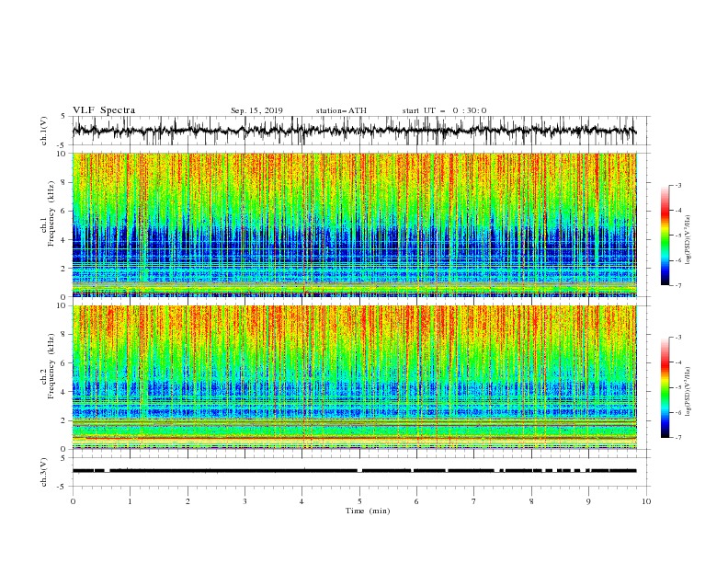Click the "-4" tick on lower colorbar
This screenshot has height=563, width=728.
pyautogui.click(x=678, y=362)
